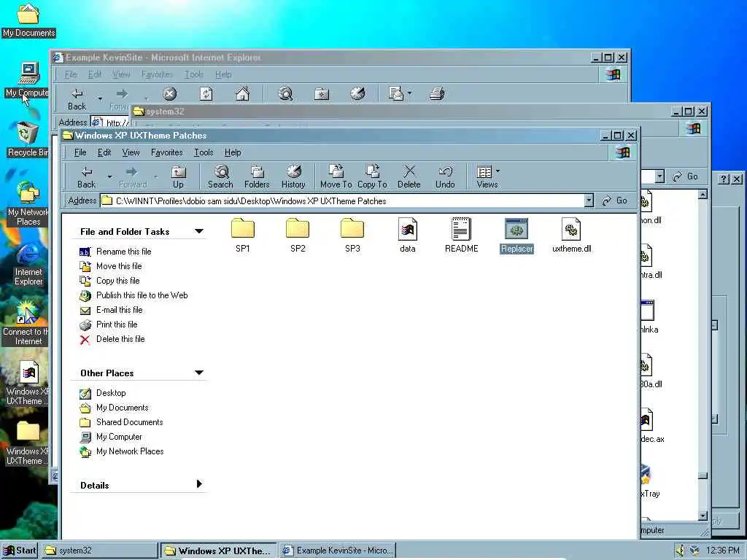
Task: Collapse File and Folder Tasks section
Action: (199, 231)
